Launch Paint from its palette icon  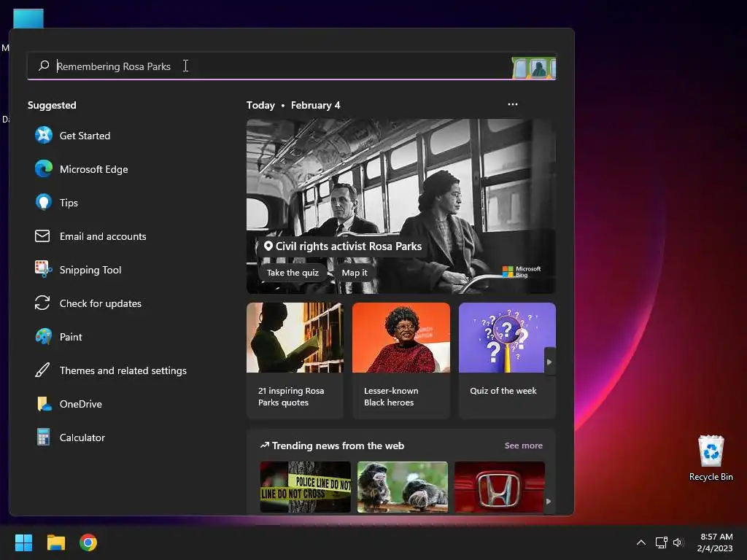click(43, 337)
